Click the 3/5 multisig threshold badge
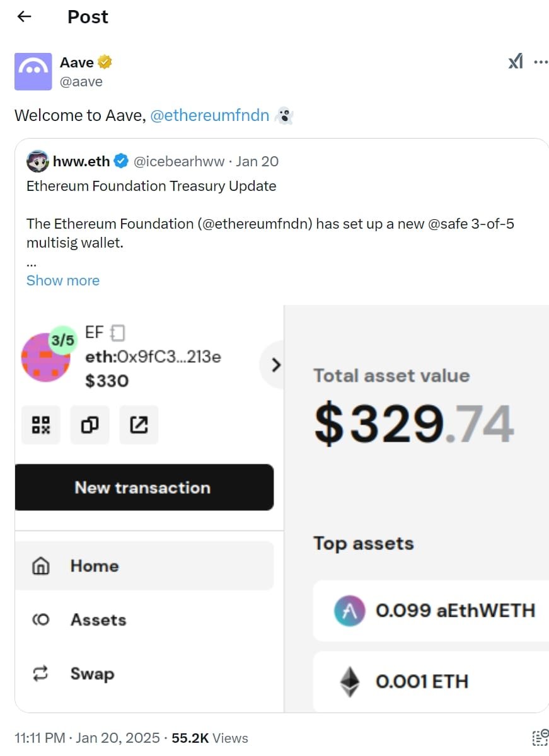Screen dimensions: 549x756 point(61,340)
